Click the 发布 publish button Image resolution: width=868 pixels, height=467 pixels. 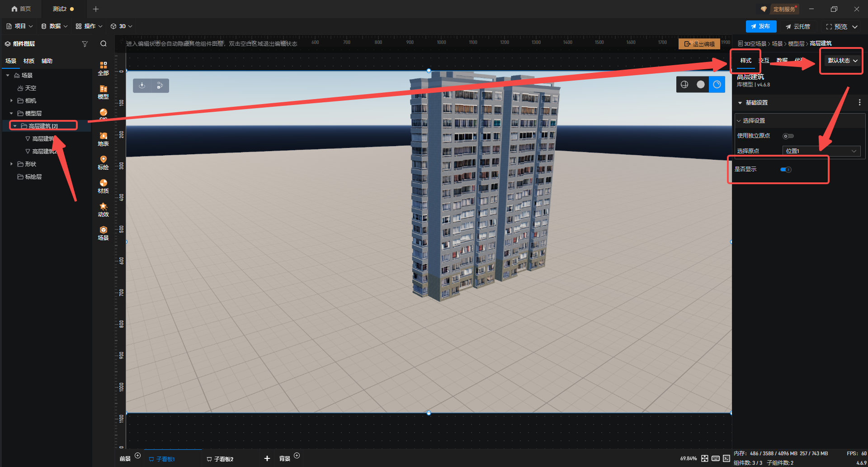click(x=761, y=26)
